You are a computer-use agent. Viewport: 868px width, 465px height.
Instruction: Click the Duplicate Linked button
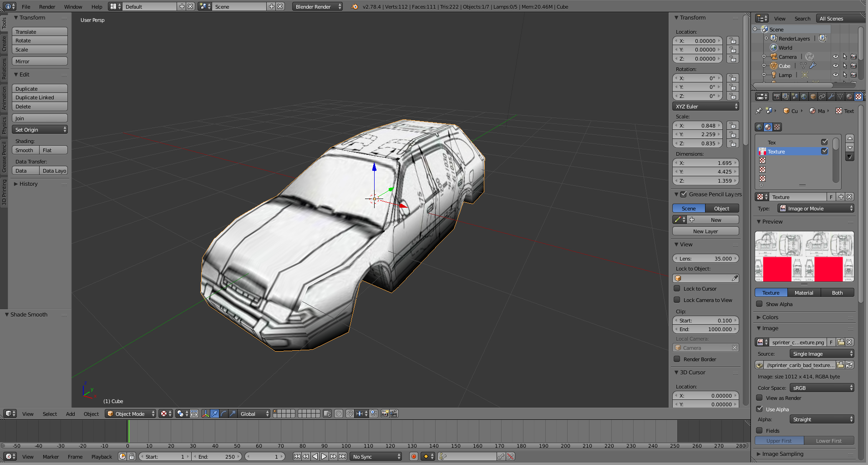[40, 97]
